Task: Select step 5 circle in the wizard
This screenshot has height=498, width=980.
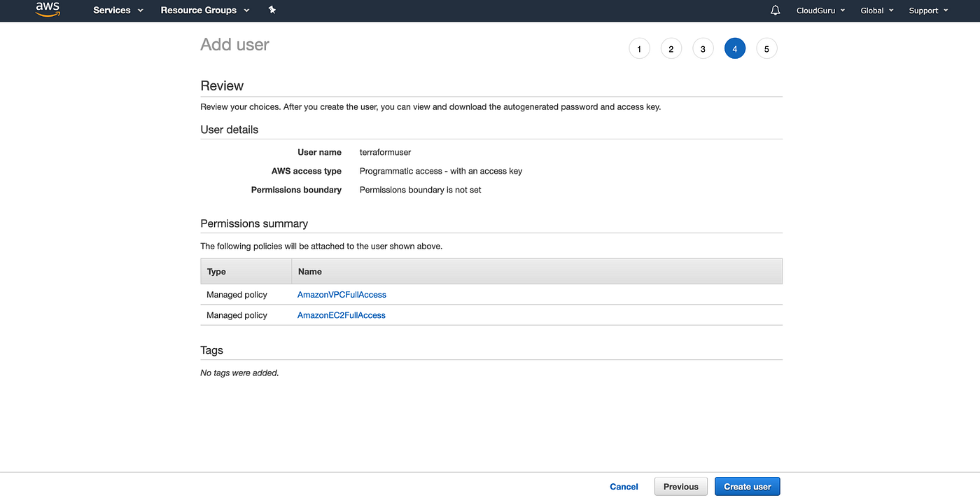Action: point(766,48)
